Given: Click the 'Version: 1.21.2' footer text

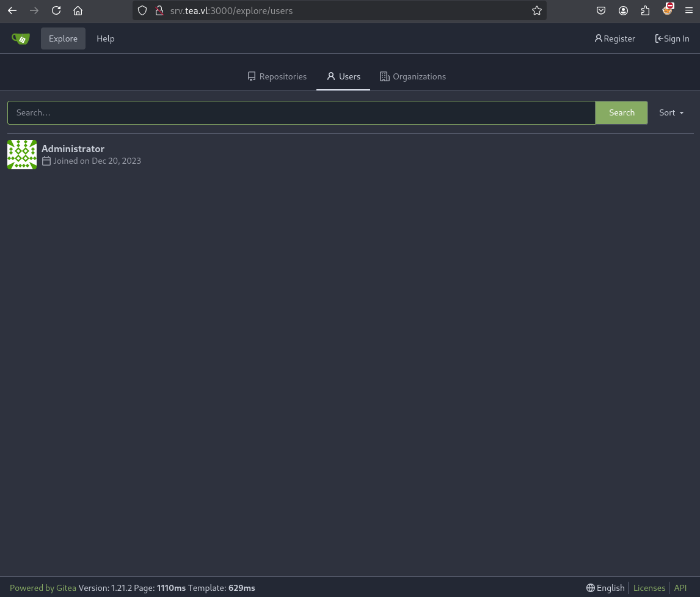Looking at the screenshot, I should [105, 588].
